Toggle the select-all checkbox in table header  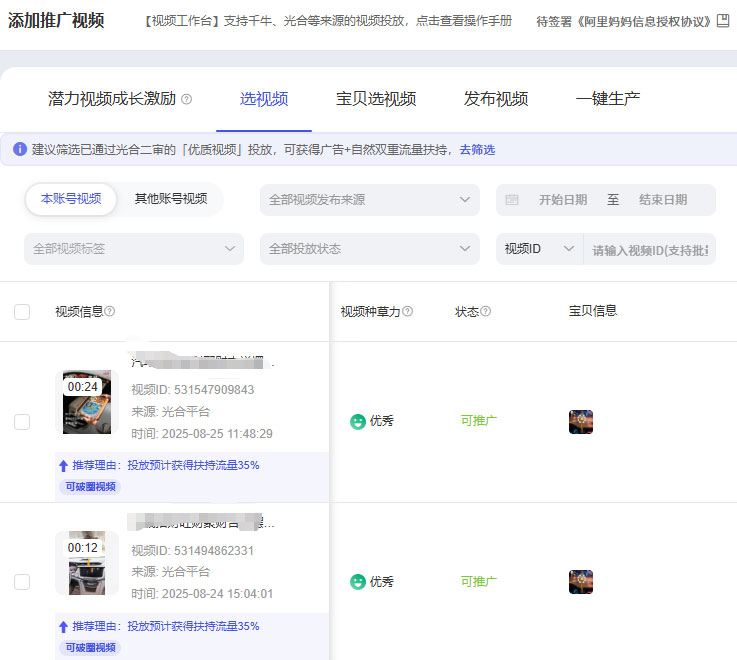tap(22, 312)
